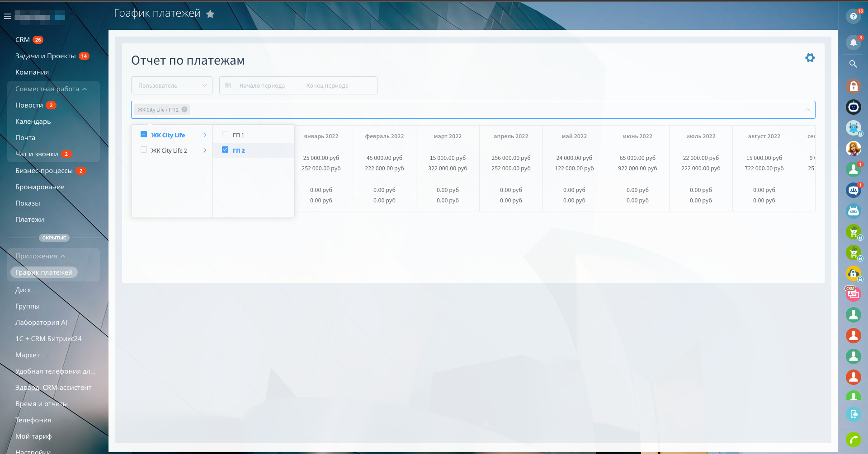Open the Пользователь dropdown
This screenshot has height=454, width=868.
171,85
